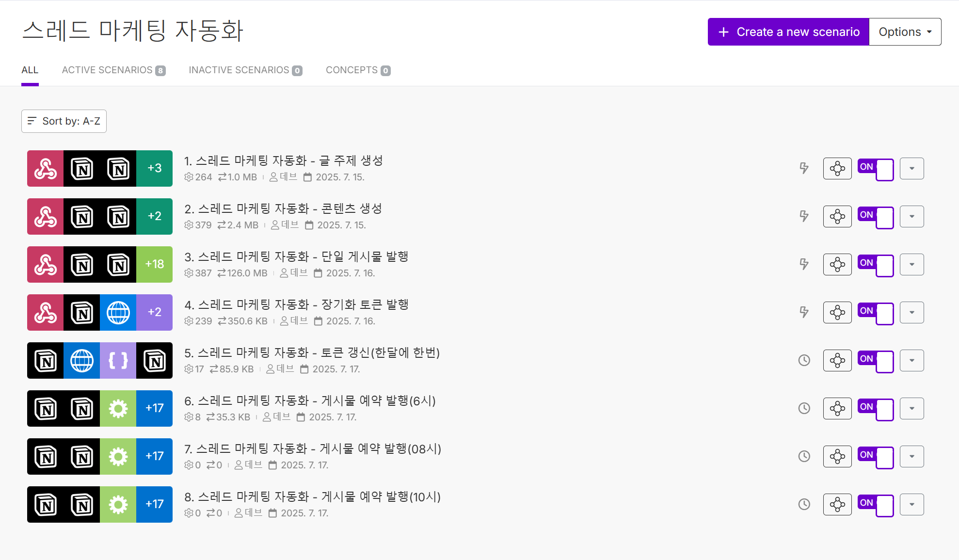Open scenario 2 title link
The height and width of the screenshot is (560, 959).
(283, 209)
